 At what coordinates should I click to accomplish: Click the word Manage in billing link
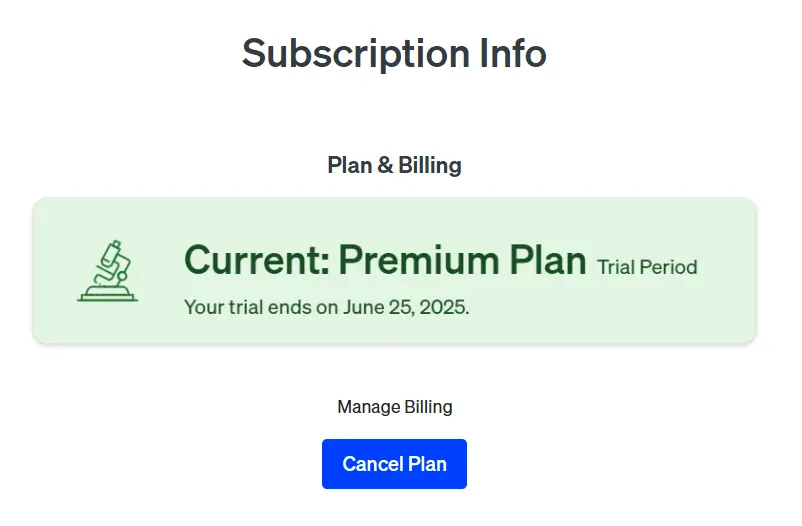click(369, 407)
